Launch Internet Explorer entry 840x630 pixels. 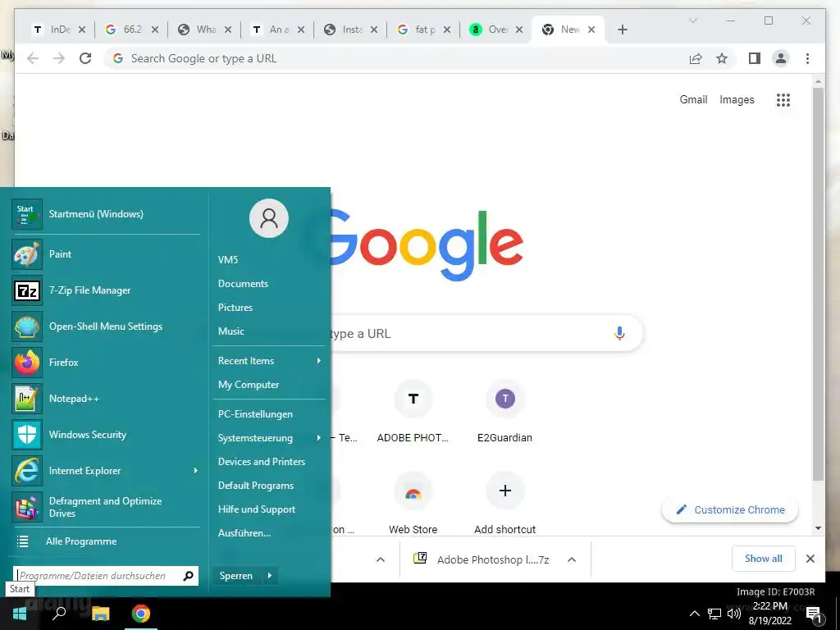click(x=106, y=471)
